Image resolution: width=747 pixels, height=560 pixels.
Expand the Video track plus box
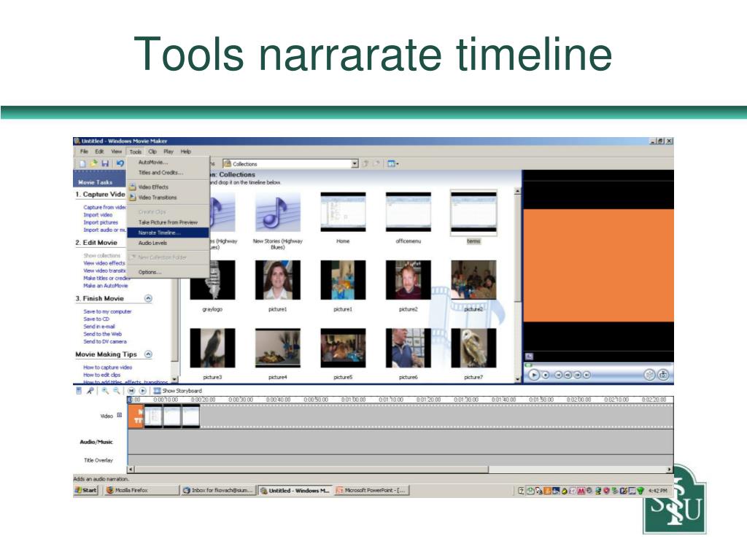coord(120,415)
